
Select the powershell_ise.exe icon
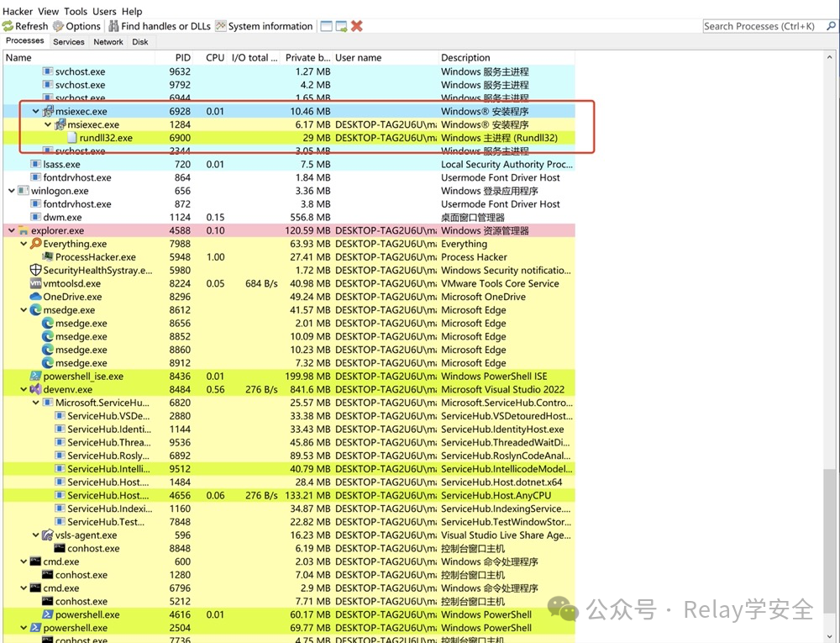point(36,377)
